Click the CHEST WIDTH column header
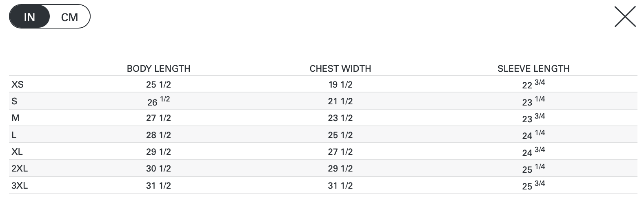Screen dimensions: 644x207 click(340, 68)
